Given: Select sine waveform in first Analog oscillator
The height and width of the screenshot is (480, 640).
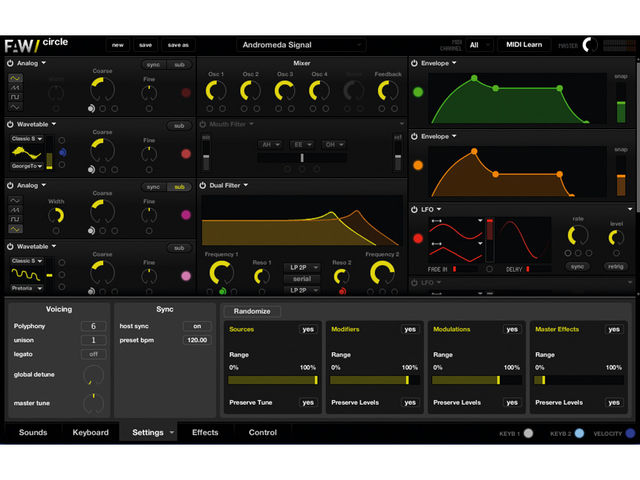Looking at the screenshot, I should click(x=15, y=78).
